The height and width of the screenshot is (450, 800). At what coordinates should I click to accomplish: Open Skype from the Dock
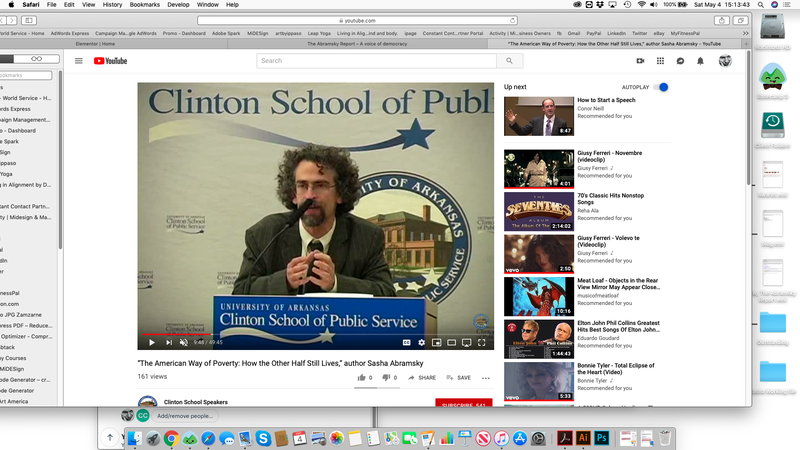point(263,438)
